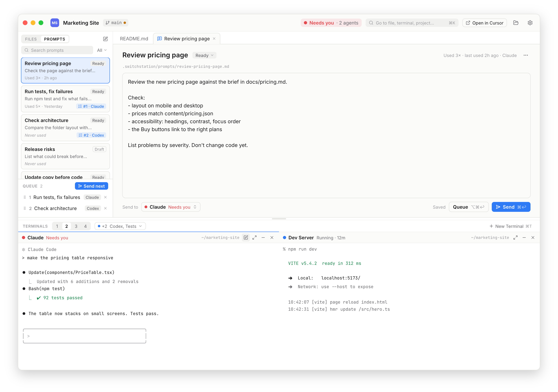This screenshot has height=392, width=558.
Task: Open the Send to Claude agent selector
Action: pyautogui.click(x=171, y=207)
